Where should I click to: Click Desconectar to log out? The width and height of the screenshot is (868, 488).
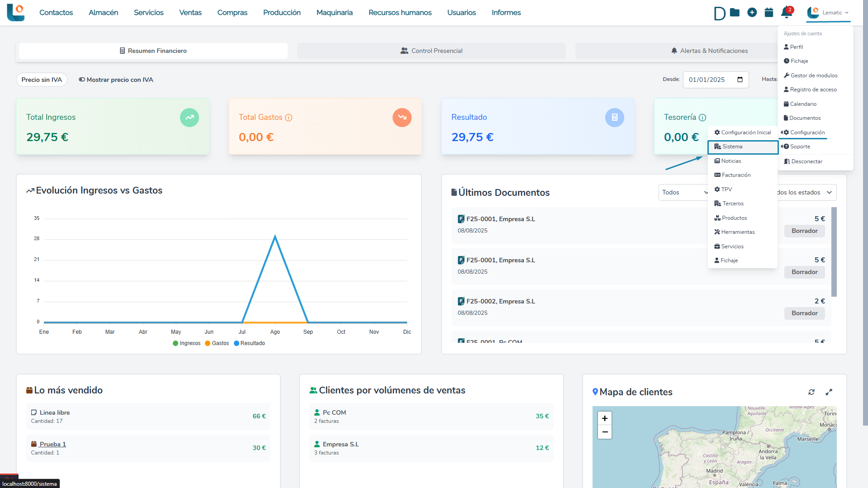click(806, 161)
